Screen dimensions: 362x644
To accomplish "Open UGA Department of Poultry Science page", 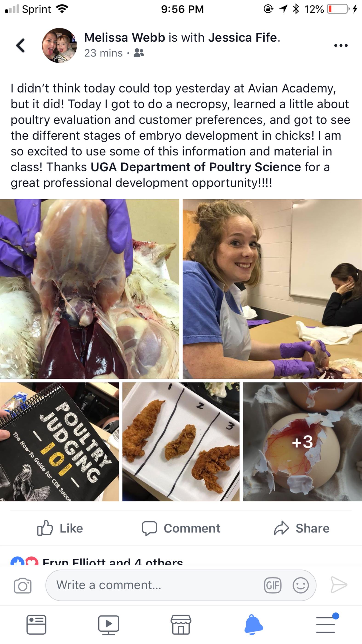I will [x=196, y=167].
